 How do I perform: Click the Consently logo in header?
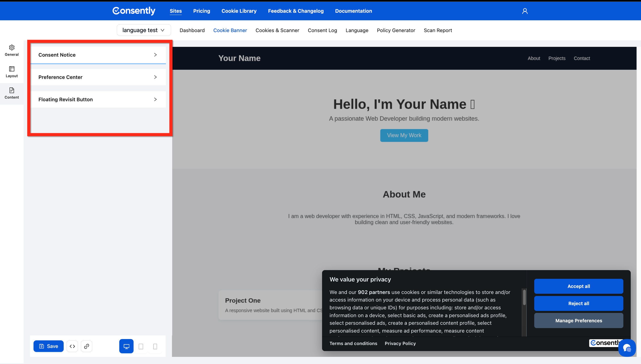click(x=134, y=11)
